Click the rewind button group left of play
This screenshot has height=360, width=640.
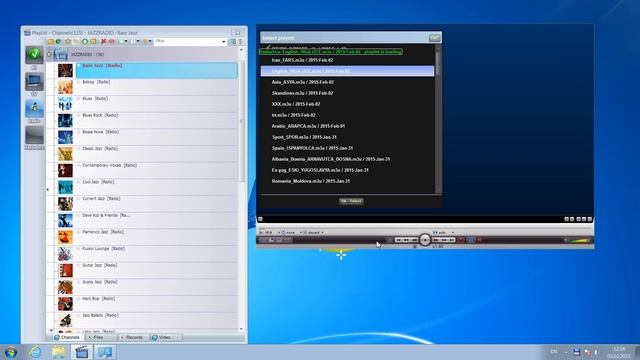coord(407,240)
